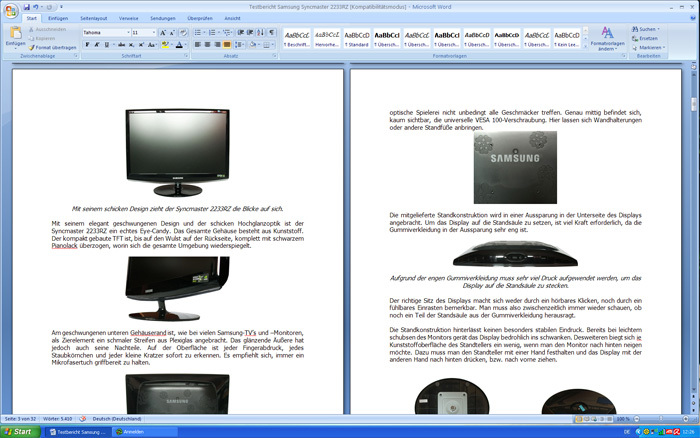Open the Seitenlayout tab
Viewport: 700px width, 438px height.
(x=94, y=18)
